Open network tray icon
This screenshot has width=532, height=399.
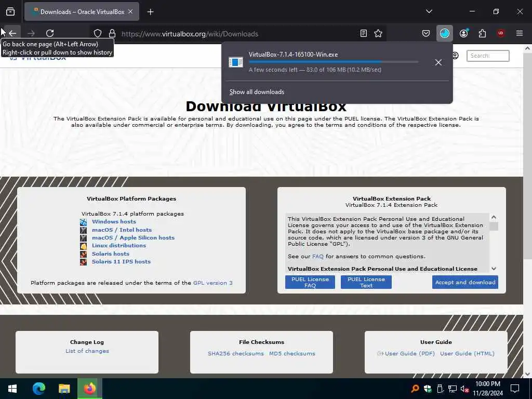pos(453,389)
